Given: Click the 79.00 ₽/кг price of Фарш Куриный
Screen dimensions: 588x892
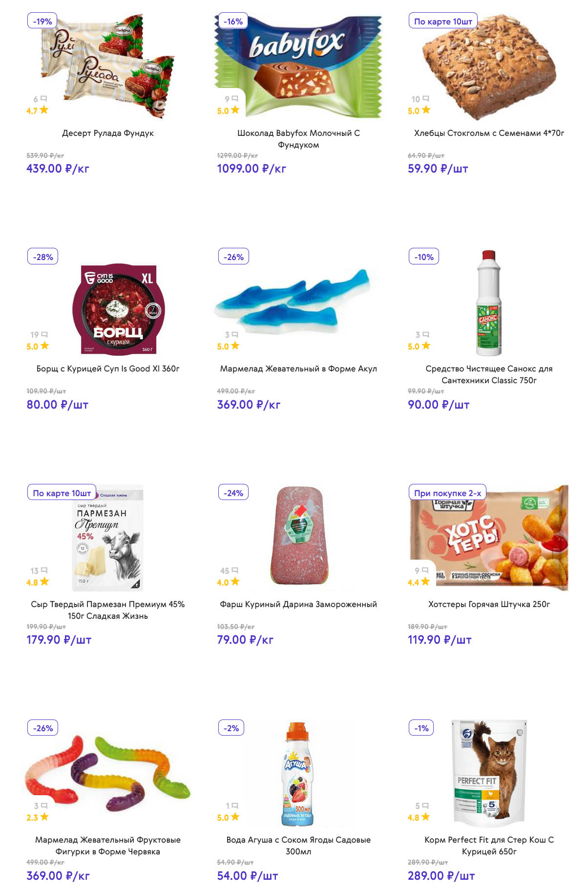Looking at the screenshot, I should tap(245, 640).
